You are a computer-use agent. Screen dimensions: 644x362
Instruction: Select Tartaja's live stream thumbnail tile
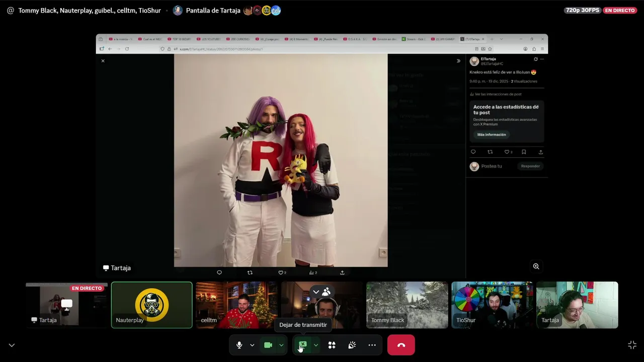[x=66, y=305]
